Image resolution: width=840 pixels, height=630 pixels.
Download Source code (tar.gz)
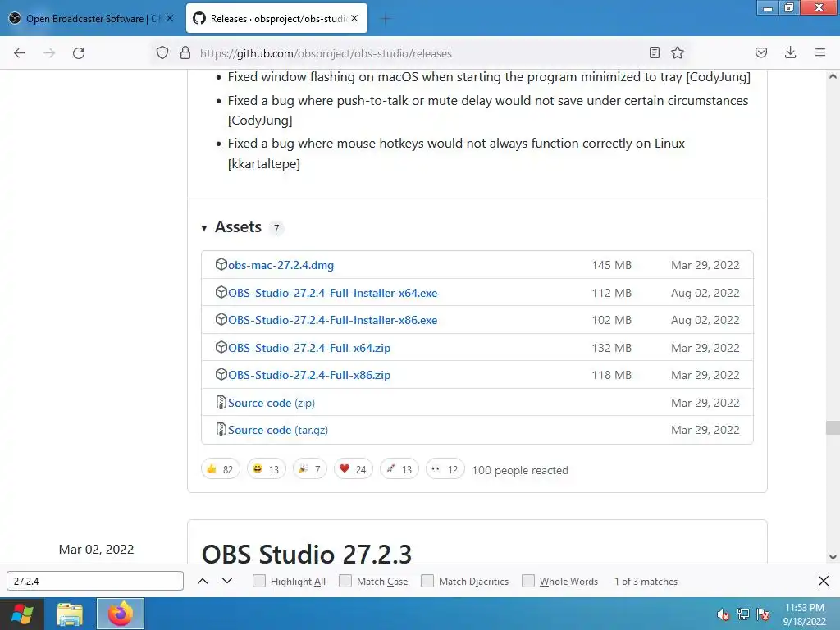278,430
